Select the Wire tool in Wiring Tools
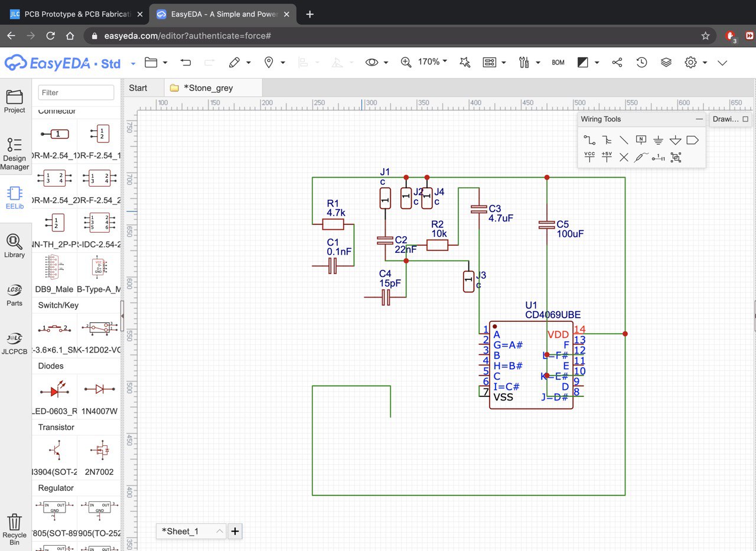The width and height of the screenshot is (756, 551). [589, 140]
